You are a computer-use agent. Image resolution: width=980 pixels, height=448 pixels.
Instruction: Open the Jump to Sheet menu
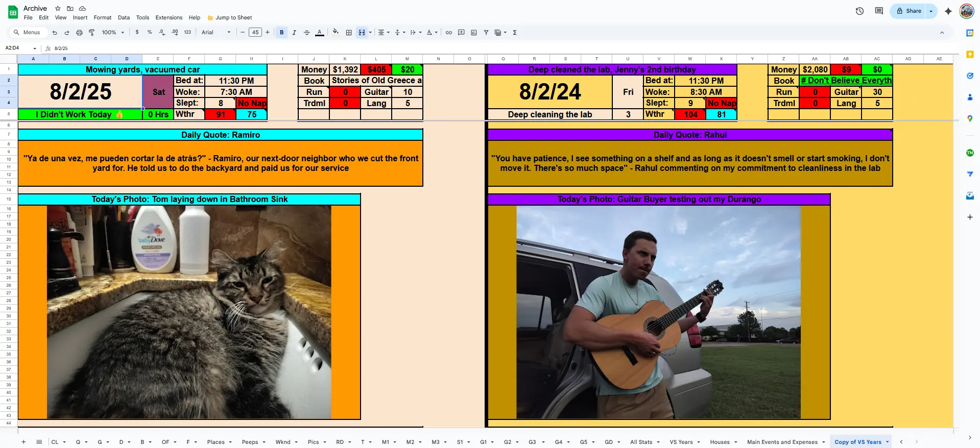230,17
